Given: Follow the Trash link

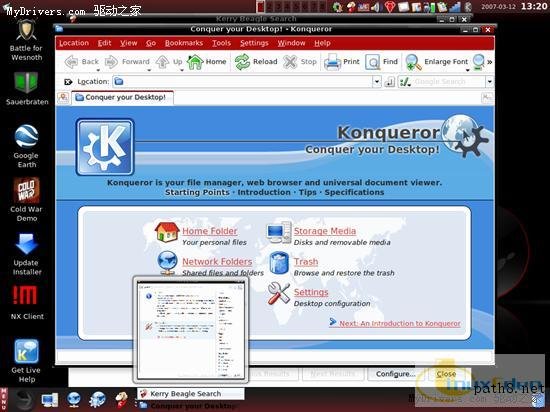Looking at the screenshot, I should [306, 262].
